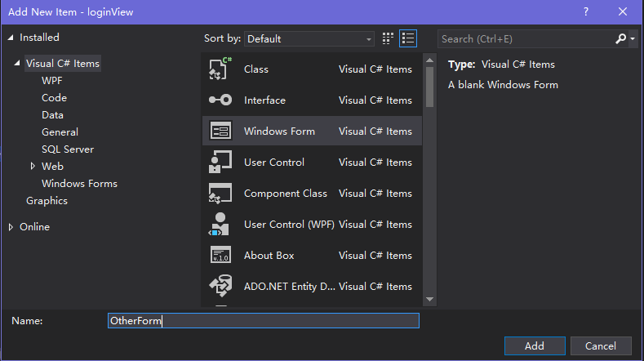Click the 'Interface' template name
This screenshot has height=361, width=644.
265,100
